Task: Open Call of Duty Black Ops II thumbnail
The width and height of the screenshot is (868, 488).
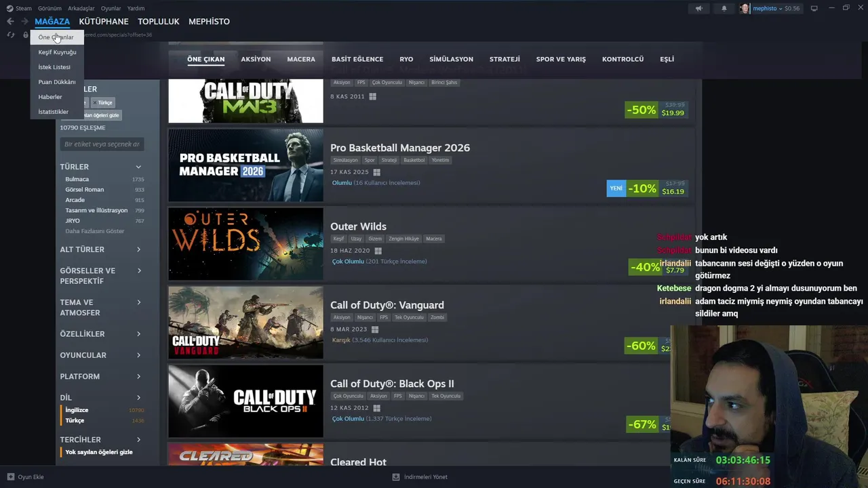Action: click(x=246, y=401)
